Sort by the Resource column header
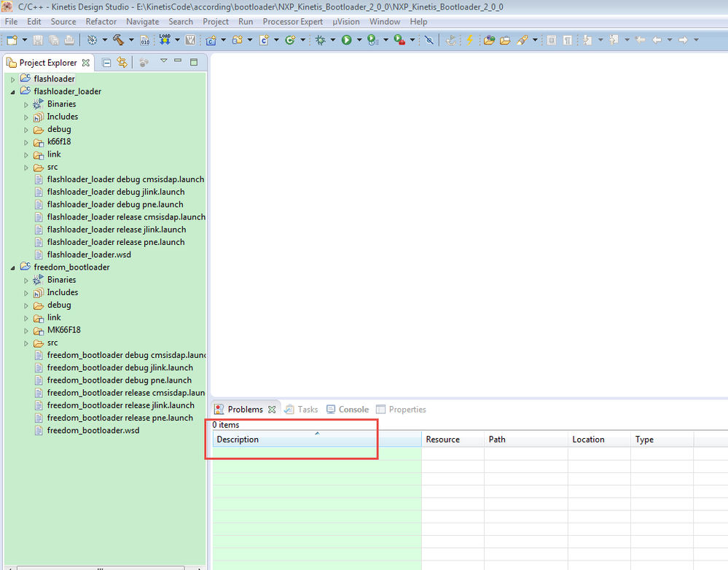 (453, 440)
